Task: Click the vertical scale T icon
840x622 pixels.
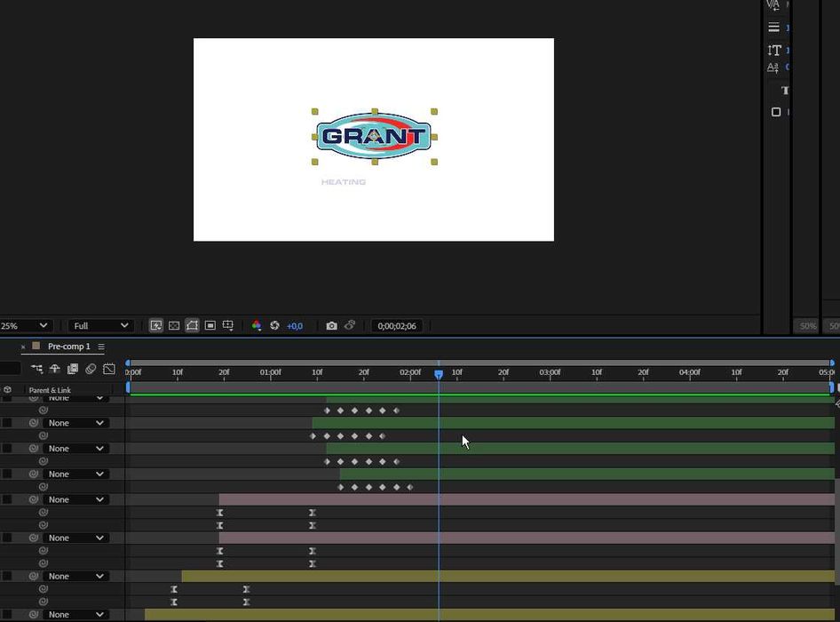Action: (x=774, y=51)
